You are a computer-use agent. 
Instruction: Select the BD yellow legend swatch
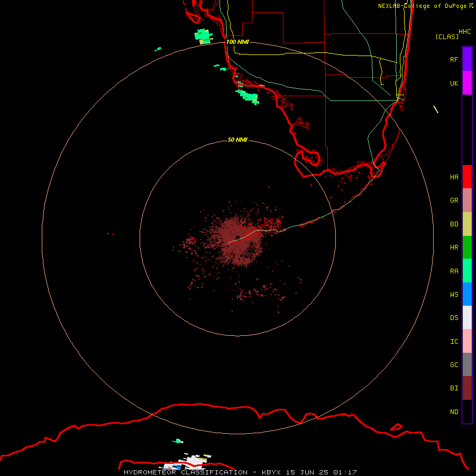click(x=467, y=224)
